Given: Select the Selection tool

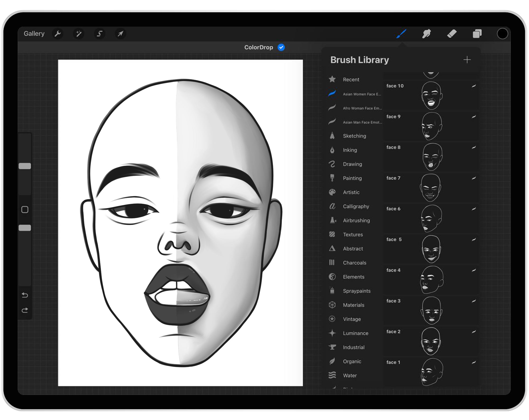Looking at the screenshot, I should 99,34.
